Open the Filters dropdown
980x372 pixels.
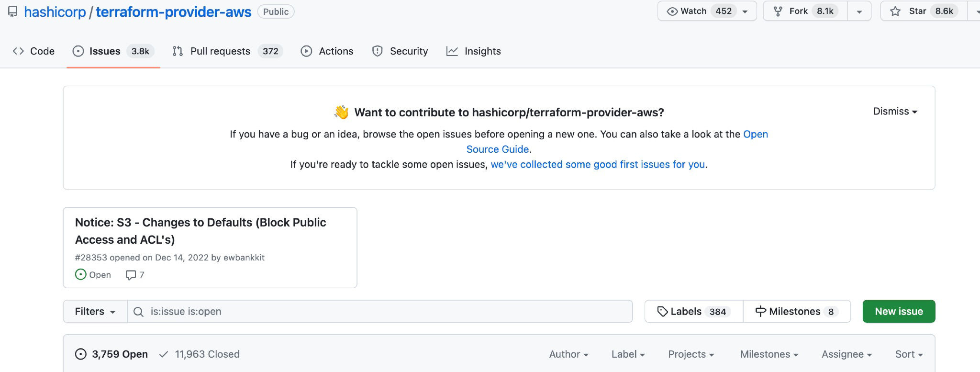tap(95, 311)
